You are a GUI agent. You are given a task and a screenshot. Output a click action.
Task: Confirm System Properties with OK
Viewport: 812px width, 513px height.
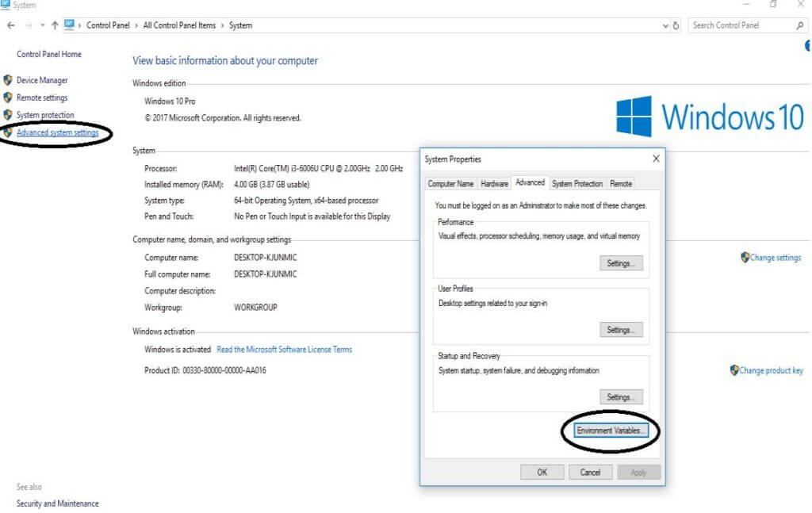point(542,472)
